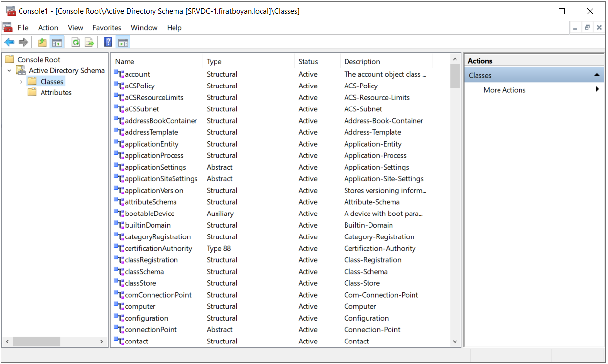Open the Action menu

click(48, 28)
